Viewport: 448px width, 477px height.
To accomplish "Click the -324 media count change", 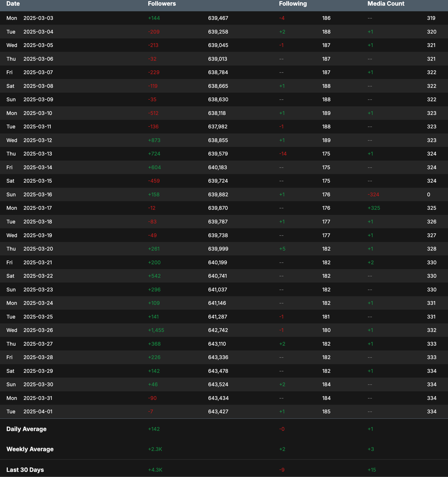I will 373,194.
